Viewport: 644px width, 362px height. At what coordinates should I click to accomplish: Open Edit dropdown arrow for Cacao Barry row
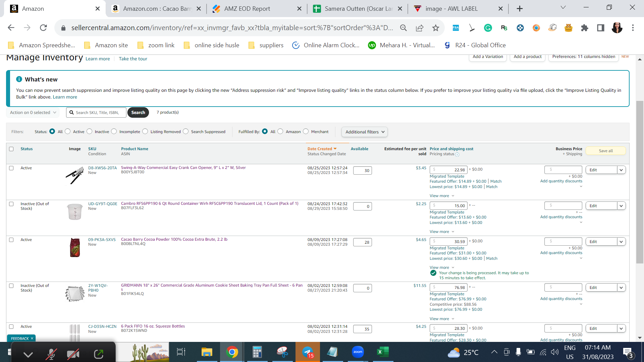(x=621, y=242)
